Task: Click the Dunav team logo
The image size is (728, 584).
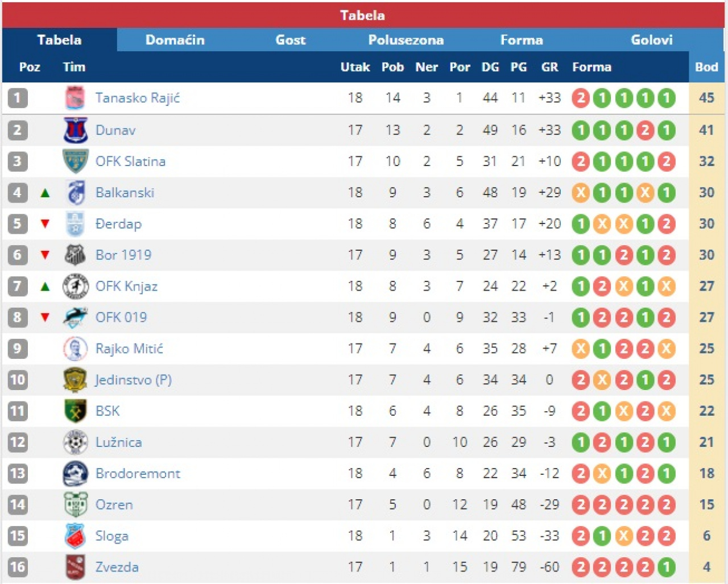Action: click(x=75, y=130)
